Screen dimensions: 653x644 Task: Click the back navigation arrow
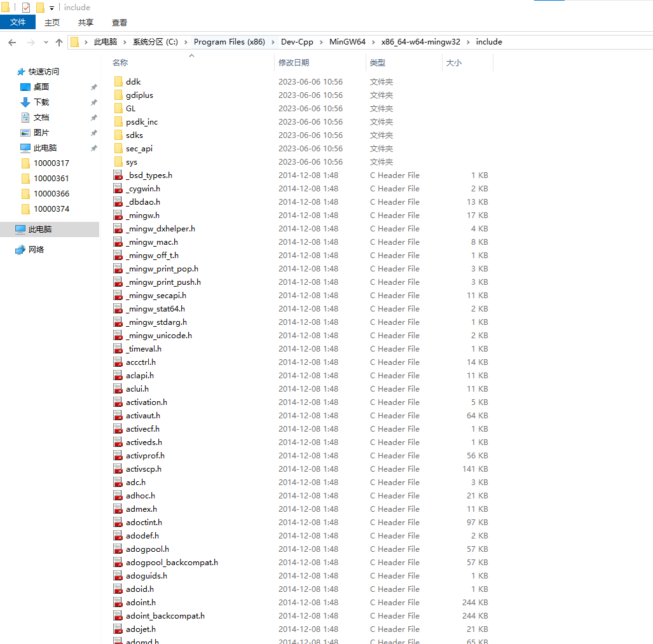click(x=12, y=42)
